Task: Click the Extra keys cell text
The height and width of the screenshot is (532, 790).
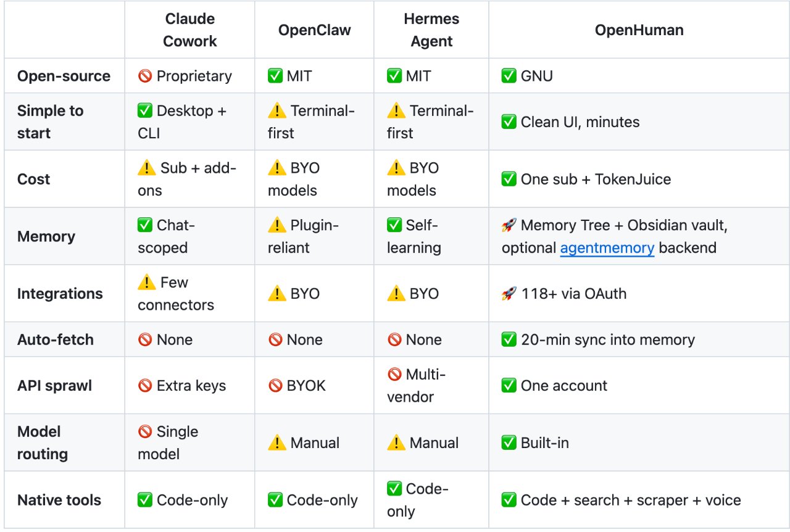Action: (x=191, y=386)
